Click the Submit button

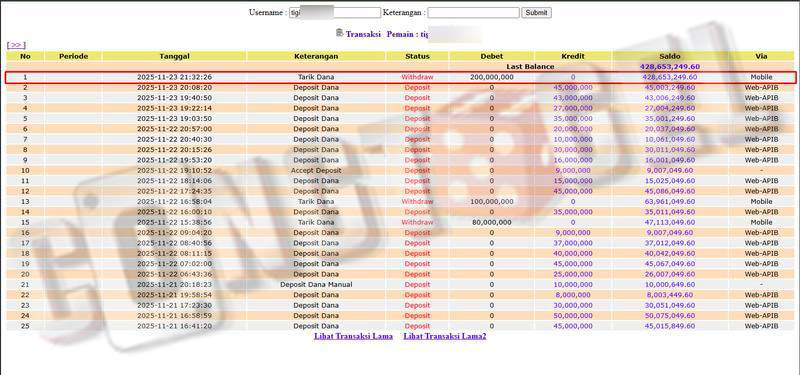(x=536, y=13)
